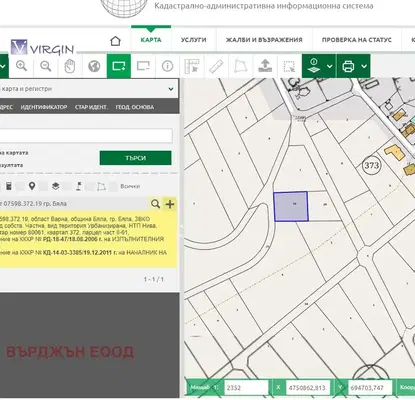The width and height of the screenshot is (415, 400).
Task: Expand the print options dropdown arrow
Action: (364, 66)
